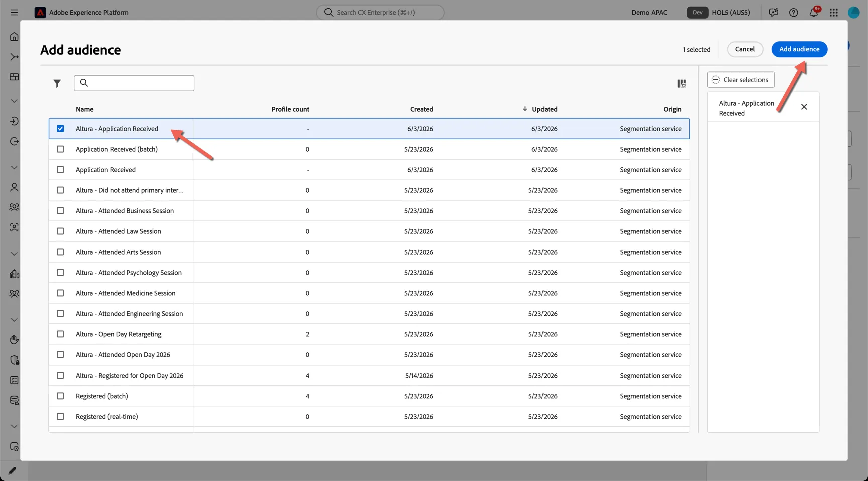The height and width of the screenshot is (481, 868).
Task: Open the feedback chat icon in header
Action: (x=773, y=12)
